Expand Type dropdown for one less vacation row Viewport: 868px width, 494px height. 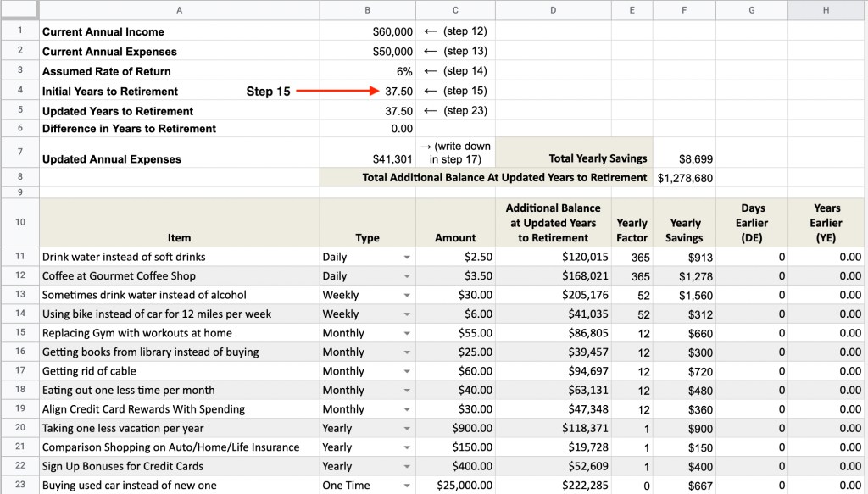tap(407, 428)
